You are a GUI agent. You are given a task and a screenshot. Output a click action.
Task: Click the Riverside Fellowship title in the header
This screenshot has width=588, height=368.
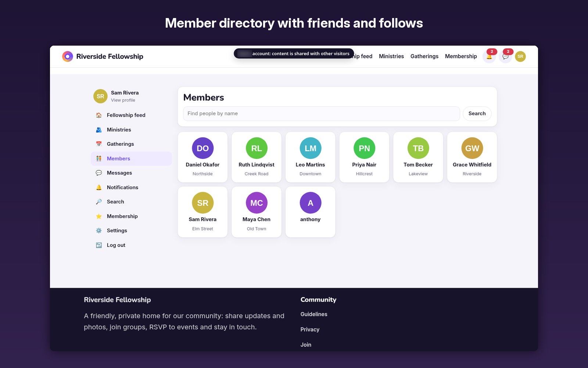tap(110, 56)
